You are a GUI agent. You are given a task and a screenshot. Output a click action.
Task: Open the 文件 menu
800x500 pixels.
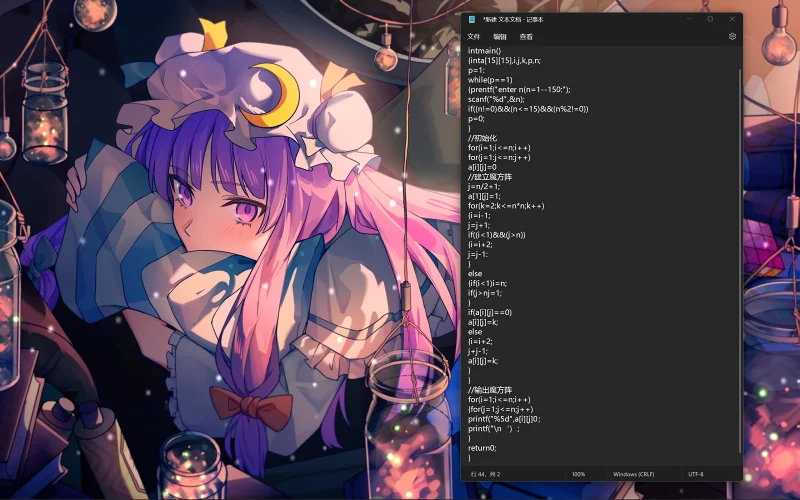click(473, 37)
